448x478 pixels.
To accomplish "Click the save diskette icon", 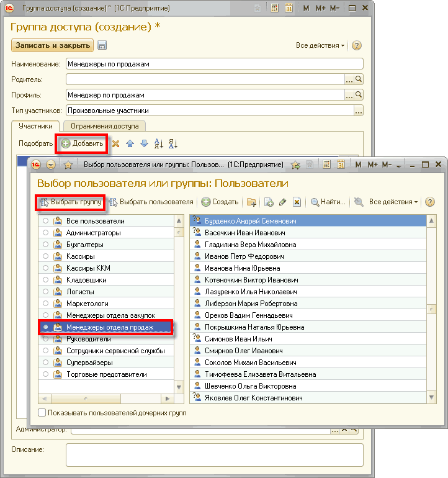I will (102, 45).
